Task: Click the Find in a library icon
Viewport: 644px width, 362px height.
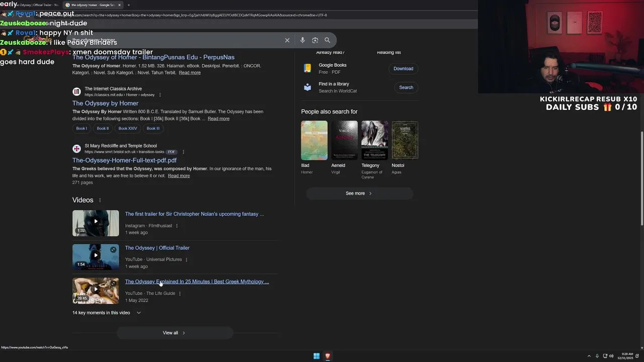Action: (307, 87)
